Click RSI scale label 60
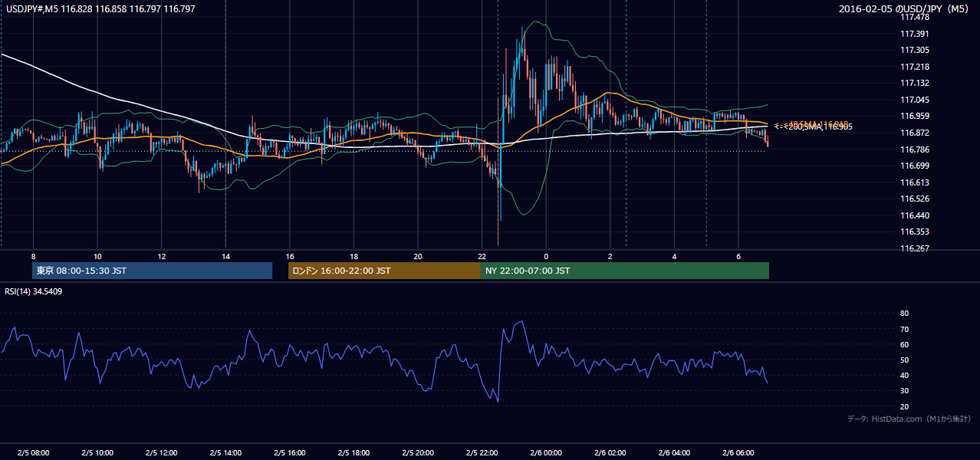 [905, 344]
